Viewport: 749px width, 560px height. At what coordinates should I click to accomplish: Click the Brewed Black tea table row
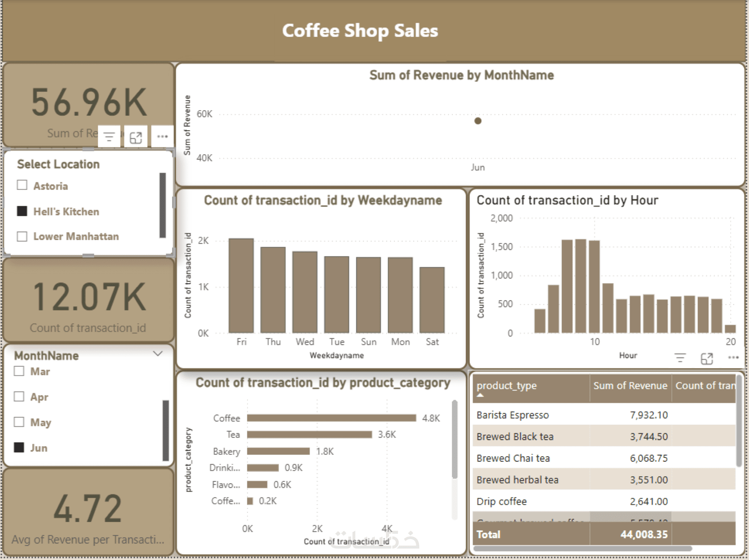[x=604, y=436]
